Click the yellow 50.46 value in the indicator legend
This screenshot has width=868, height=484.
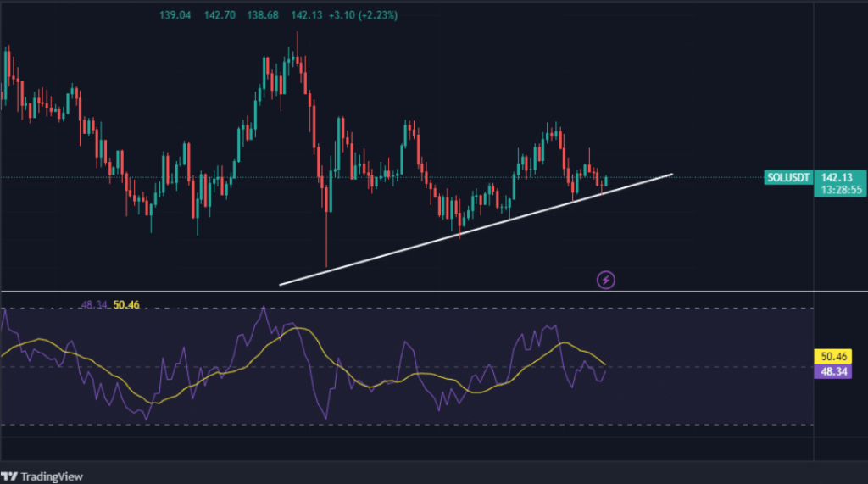click(x=126, y=304)
